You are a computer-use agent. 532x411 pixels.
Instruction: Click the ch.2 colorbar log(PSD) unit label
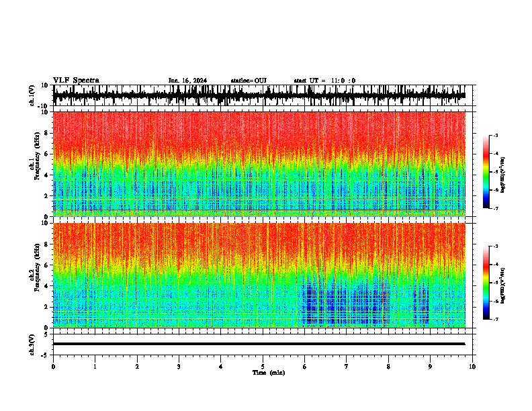click(503, 285)
